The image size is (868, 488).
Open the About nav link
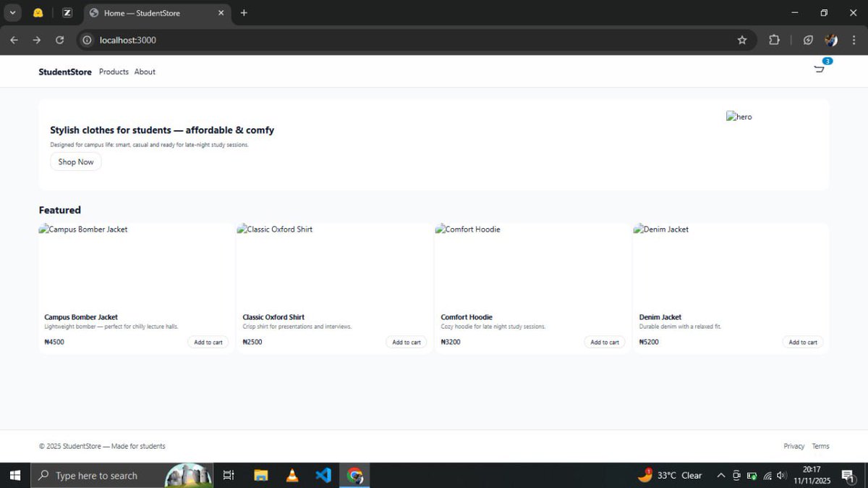[x=145, y=72]
